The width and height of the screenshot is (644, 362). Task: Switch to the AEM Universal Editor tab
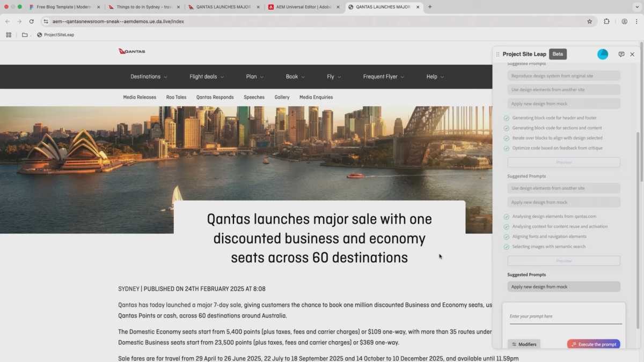[303, 7]
